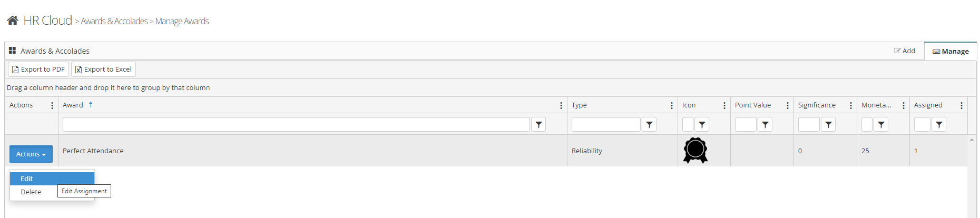This screenshot has width=980, height=218.
Task: Click Export to PDF button
Action: pyautogui.click(x=38, y=70)
